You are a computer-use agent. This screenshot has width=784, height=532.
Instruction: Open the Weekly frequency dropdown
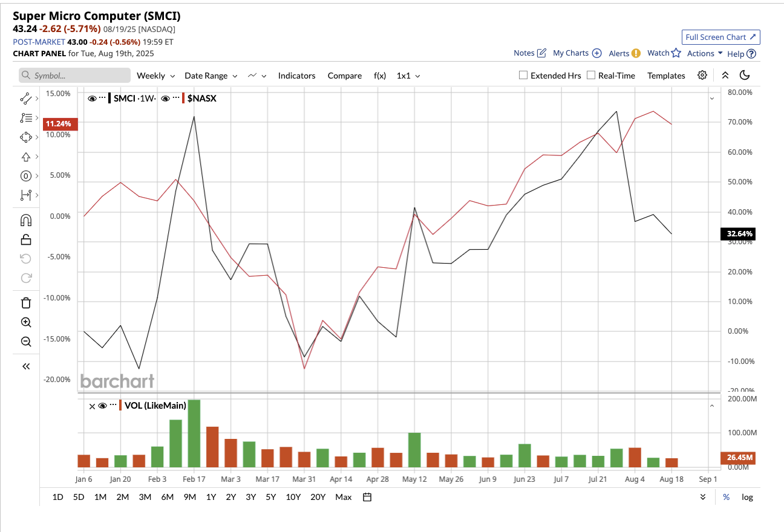point(156,76)
